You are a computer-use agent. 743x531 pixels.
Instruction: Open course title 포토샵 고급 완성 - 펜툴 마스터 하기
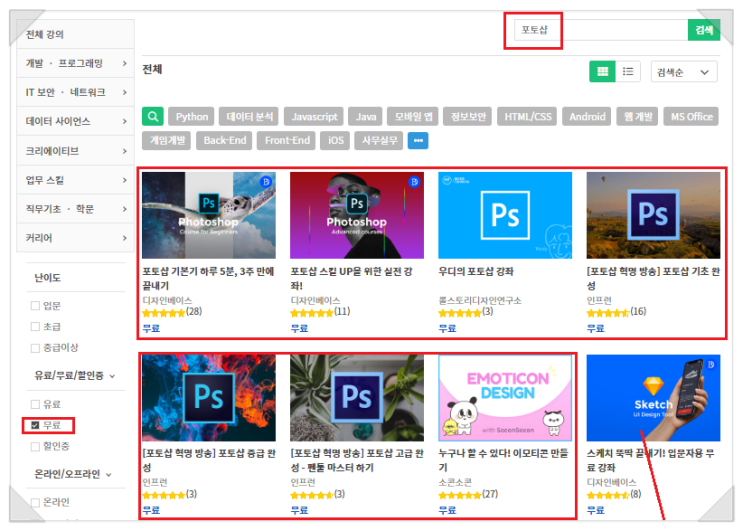pyautogui.click(x=357, y=460)
